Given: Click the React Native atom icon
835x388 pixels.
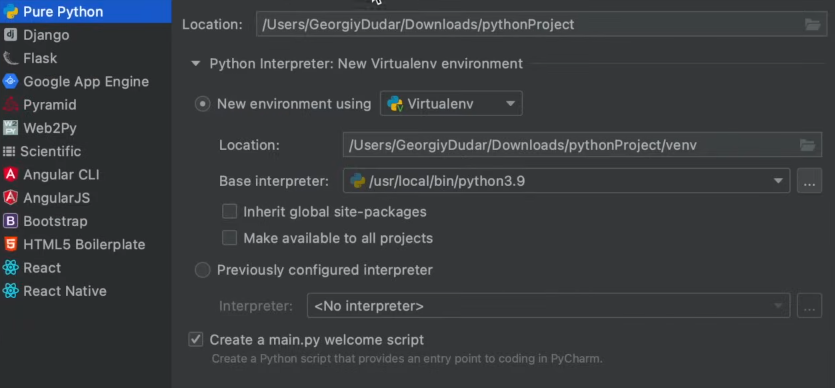Looking at the screenshot, I should [10, 291].
